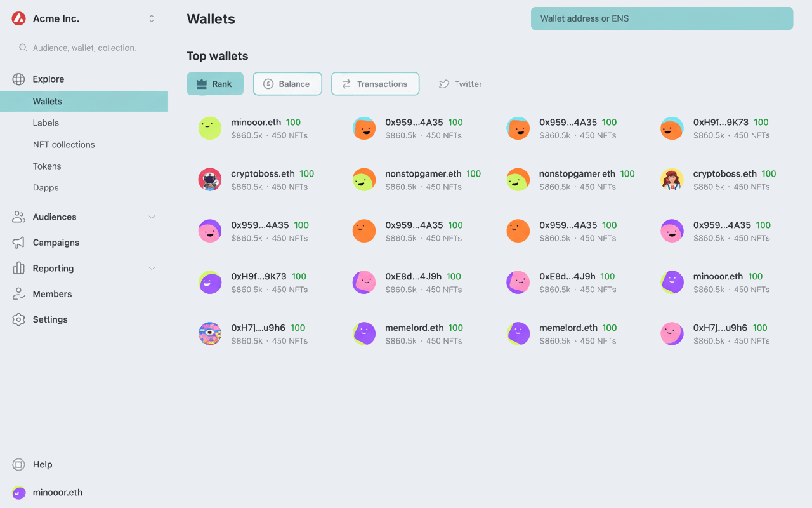Click the Balance coin icon

coord(268,83)
